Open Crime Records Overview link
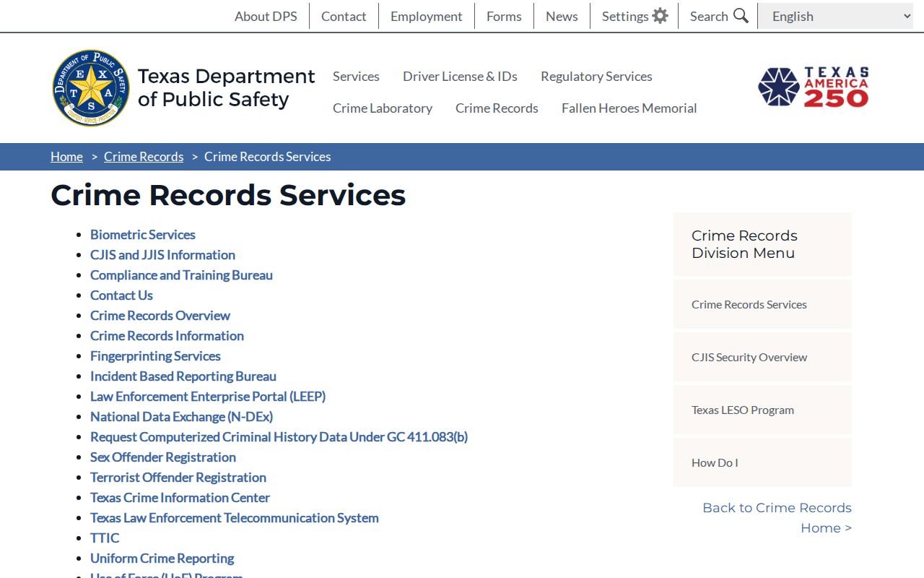The width and height of the screenshot is (924, 578). pos(160,315)
